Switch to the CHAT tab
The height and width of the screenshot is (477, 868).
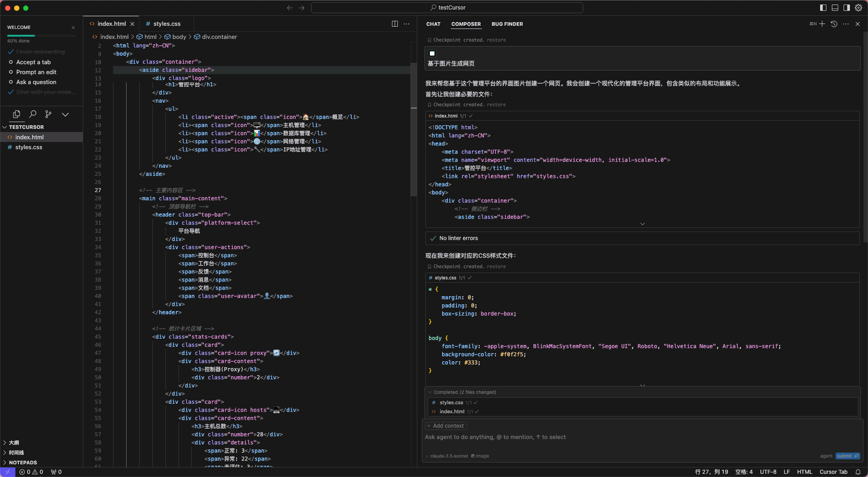point(433,24)
